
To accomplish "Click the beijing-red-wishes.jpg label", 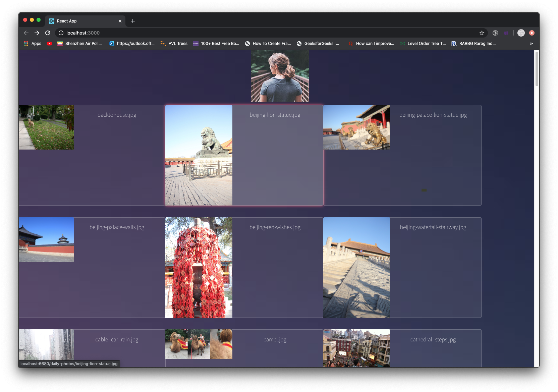I will 275,227.
